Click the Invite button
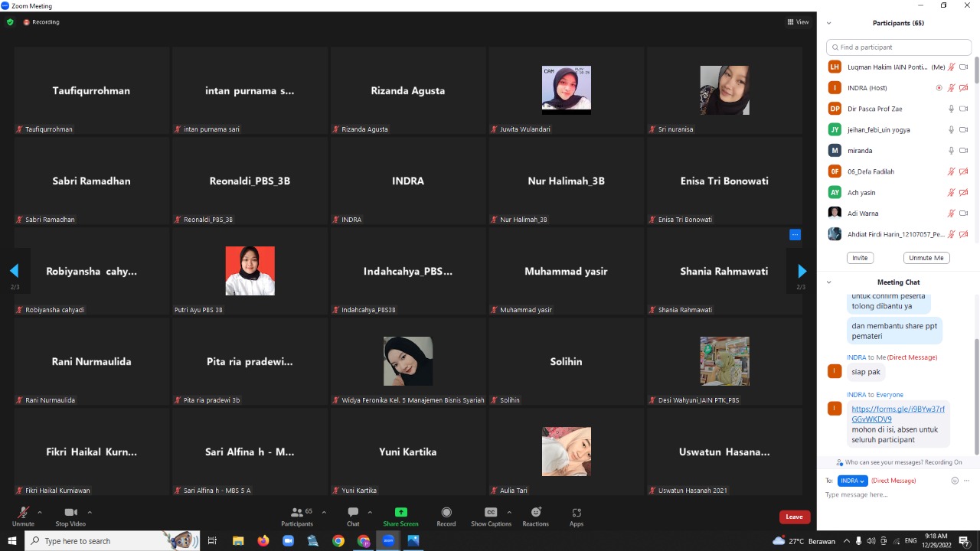This screenshot has width=980, height=551. (x=860, y=258)
